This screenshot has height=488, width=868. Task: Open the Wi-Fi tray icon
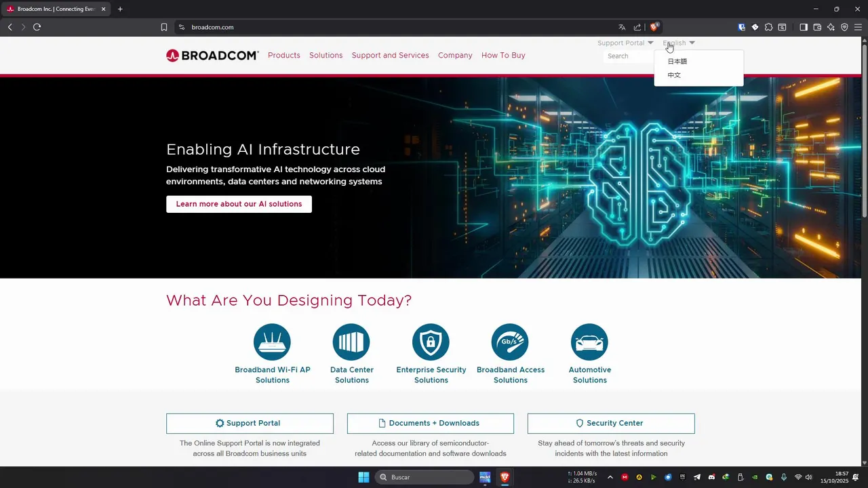pos(798,477)
